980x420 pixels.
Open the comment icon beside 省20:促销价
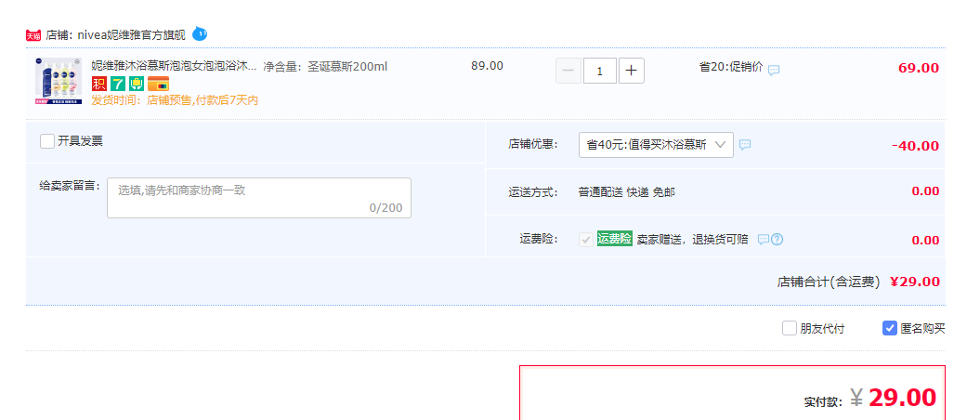tap(774, 70)
